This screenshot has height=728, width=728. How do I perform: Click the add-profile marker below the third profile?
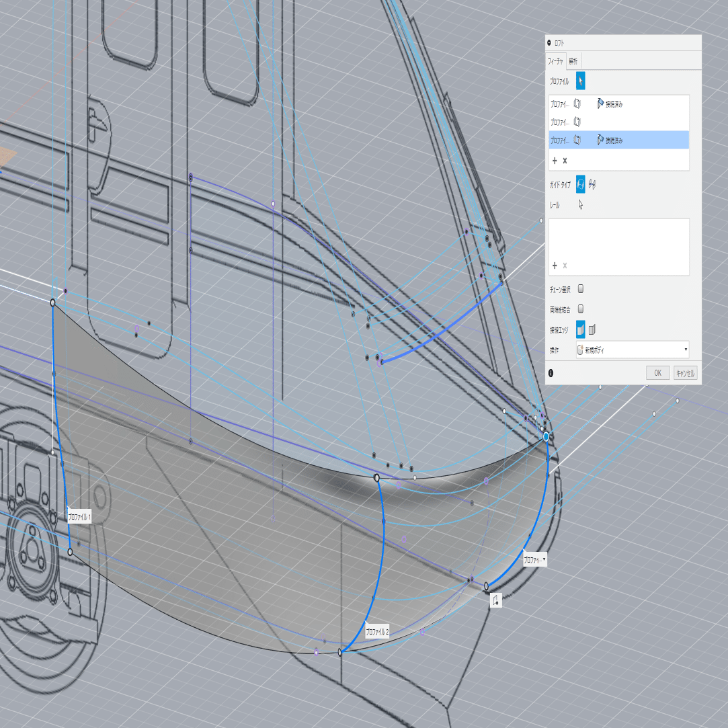(x=496, y=600)
